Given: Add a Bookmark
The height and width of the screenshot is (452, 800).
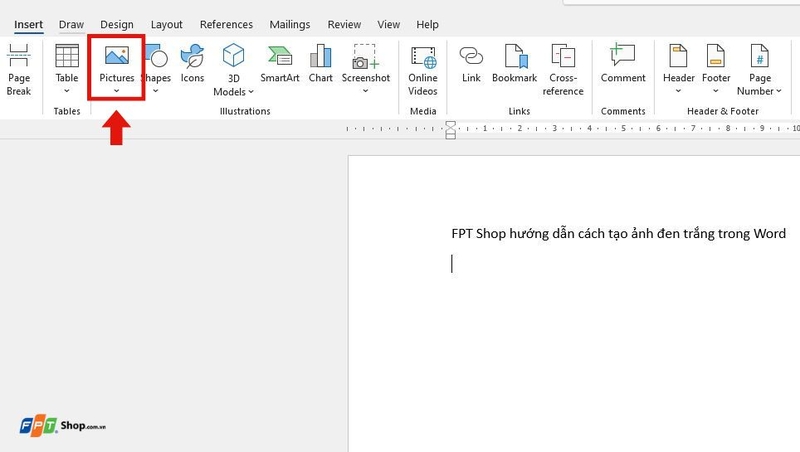Looking at the screenshot, I should point(514,64).
